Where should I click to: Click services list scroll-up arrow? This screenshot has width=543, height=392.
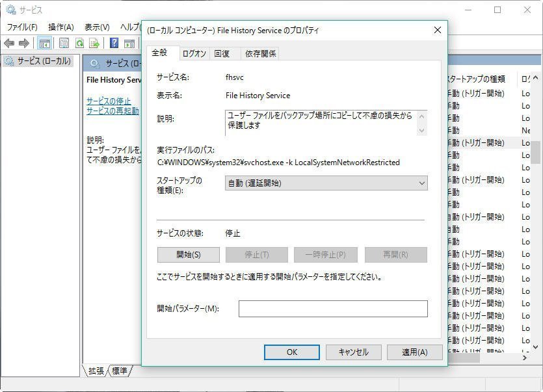[x=535, y=78]
